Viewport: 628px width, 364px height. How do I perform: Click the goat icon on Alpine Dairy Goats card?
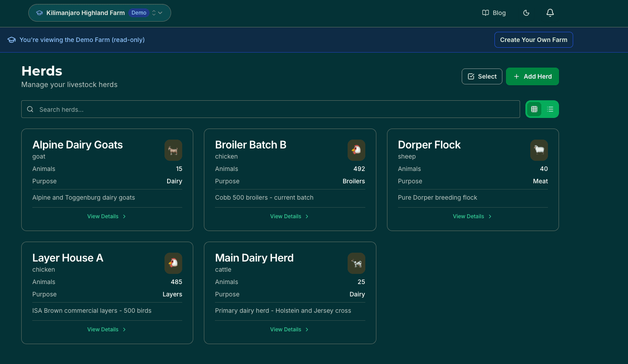pos(173,150)
